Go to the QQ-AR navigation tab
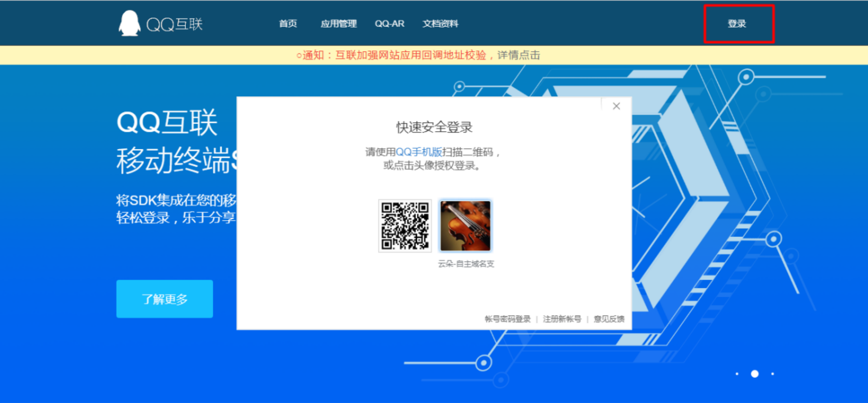The image size is (868, 403). tap(389, 24)
